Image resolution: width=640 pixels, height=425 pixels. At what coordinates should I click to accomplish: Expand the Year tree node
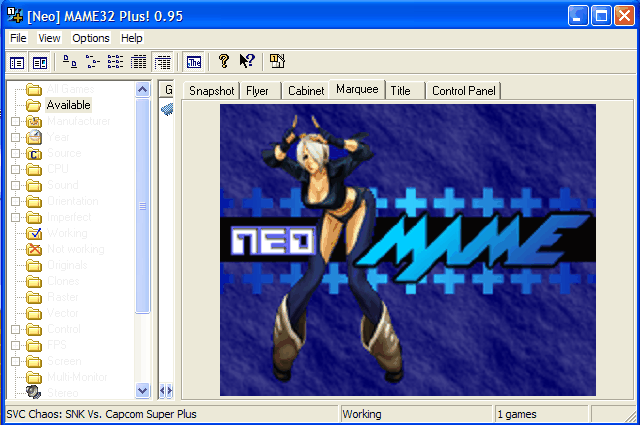click(15, 137)
